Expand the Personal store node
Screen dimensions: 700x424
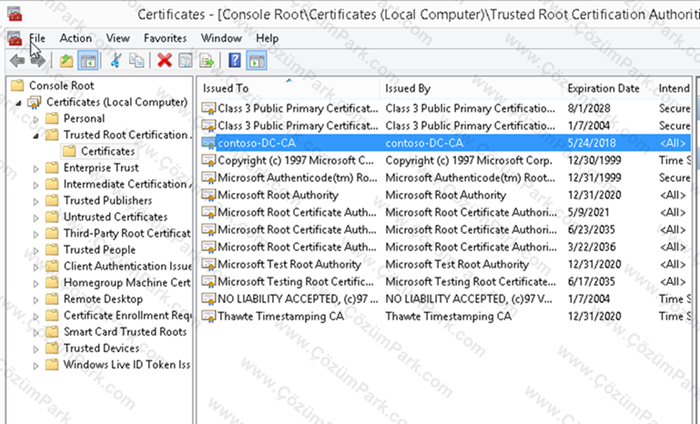click(x=36, y=119)
